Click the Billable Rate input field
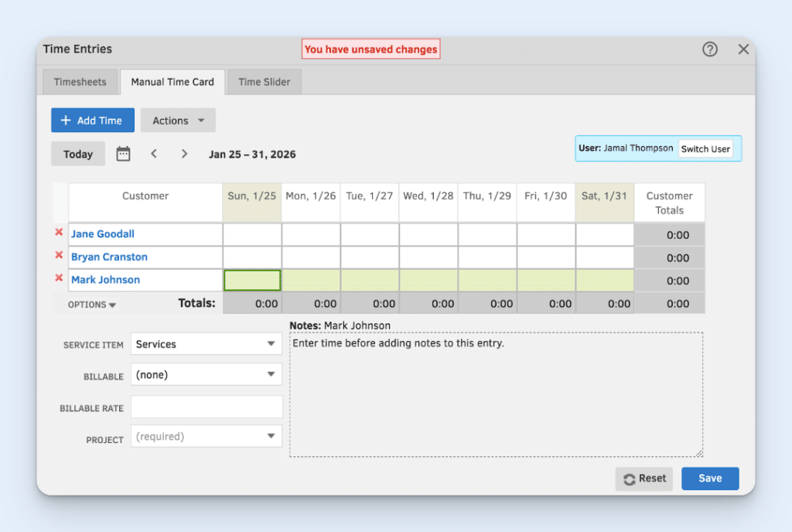 pos(205,406)
